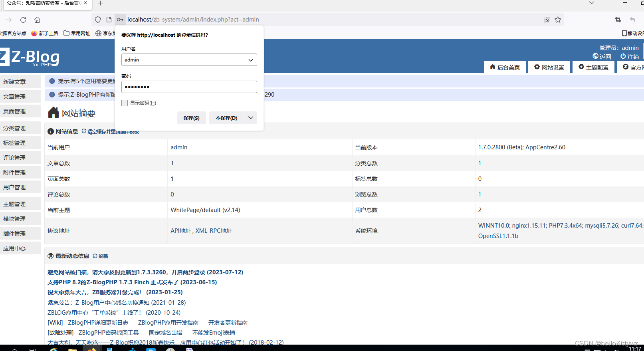Open news 支持PHP 8.2的Z-BlogPHP 1.7.3 Finch
This screenshot has width=644, height=351.
[132, 282]
